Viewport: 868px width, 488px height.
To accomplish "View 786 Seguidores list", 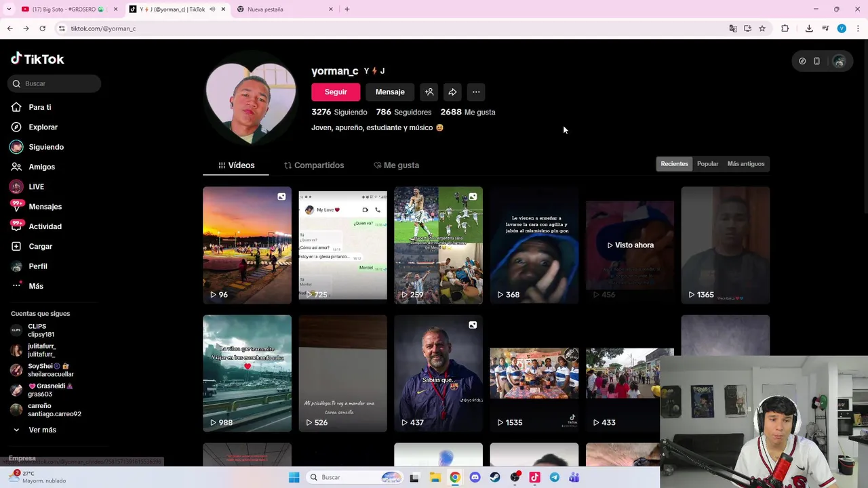I will pyautogui.click(x=403, y=113).
